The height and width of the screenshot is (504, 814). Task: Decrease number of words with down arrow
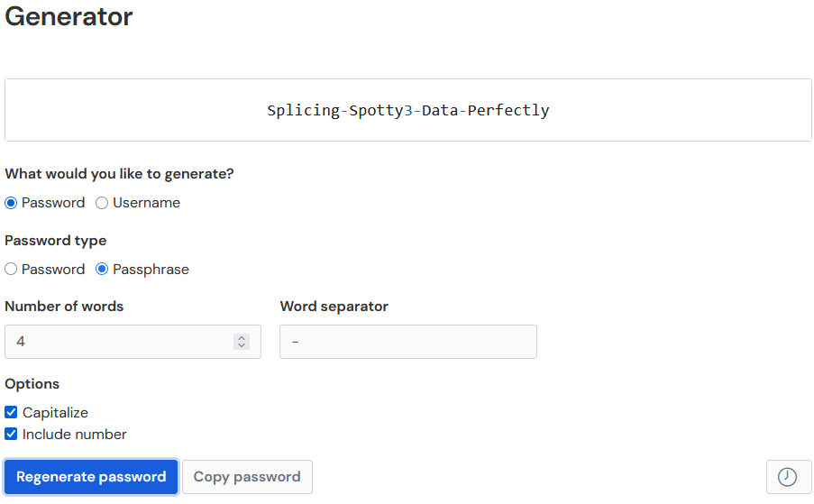tap(241, 345)
